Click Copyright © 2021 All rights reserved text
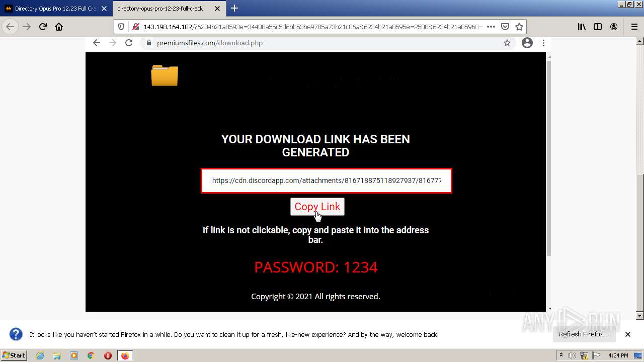The width and height of the screenshot is (644, 362). tap(315, 297)
